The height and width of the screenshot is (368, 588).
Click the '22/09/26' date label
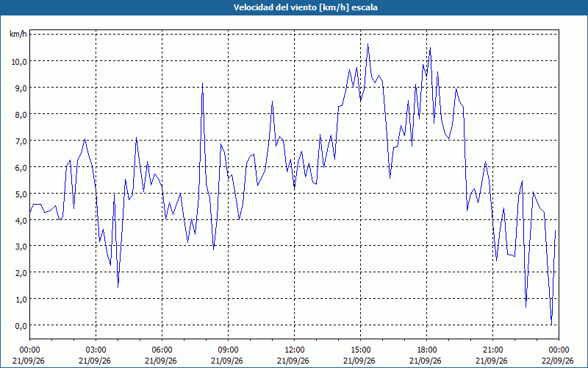[x=558, y=361]
